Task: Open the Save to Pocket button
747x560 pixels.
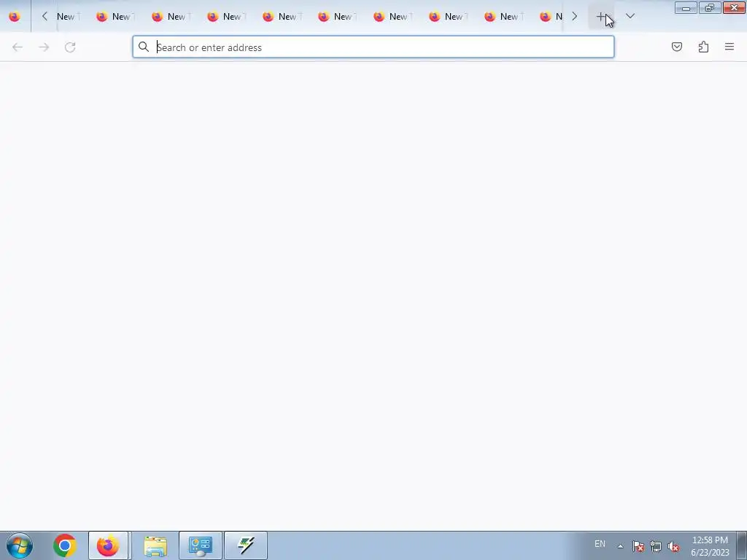Action: coord(677,47)
